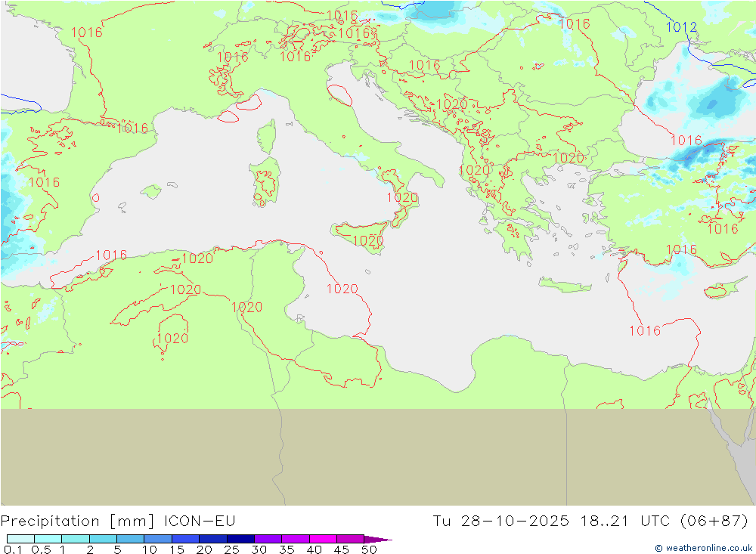
Task: Click the legend arrow tip above 50 mm
Action: [x=377, y=539]
